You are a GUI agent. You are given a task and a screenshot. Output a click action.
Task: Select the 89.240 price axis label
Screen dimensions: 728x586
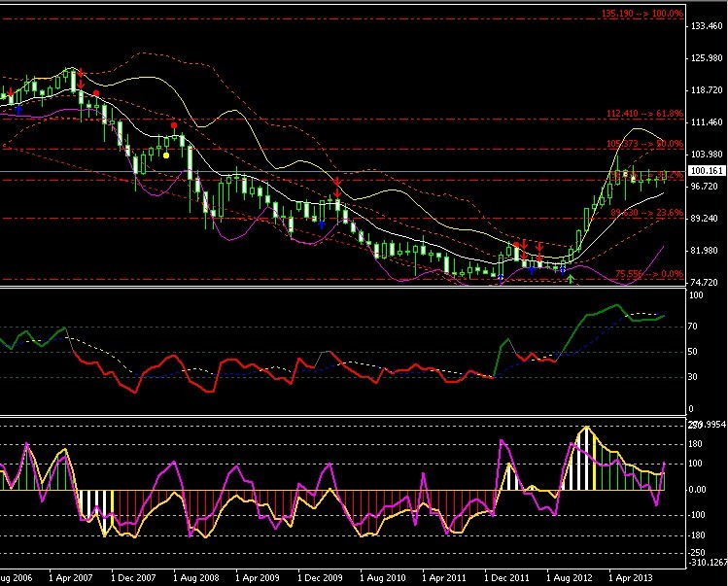tap(704, 219)
